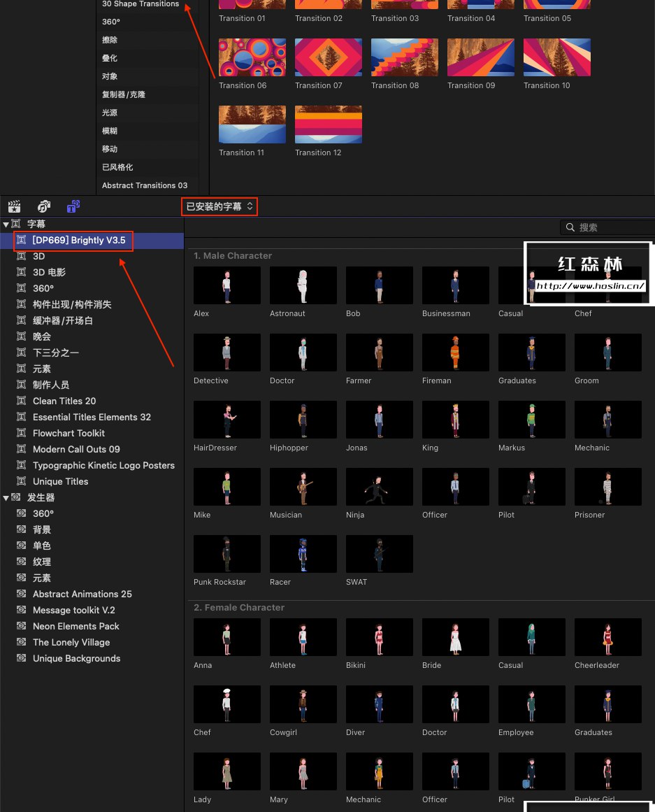
Task: Select the HairDresser character thumbnail
Action: 226,420
